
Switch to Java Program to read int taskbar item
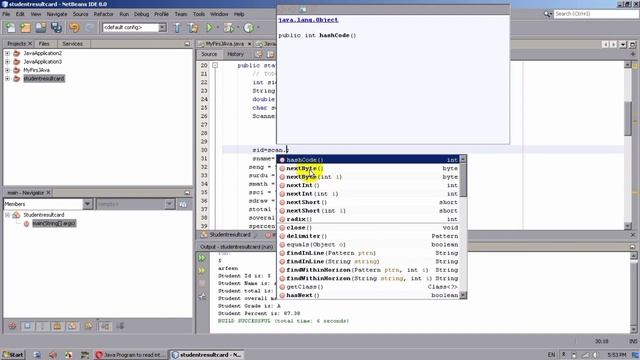point(131,355)
